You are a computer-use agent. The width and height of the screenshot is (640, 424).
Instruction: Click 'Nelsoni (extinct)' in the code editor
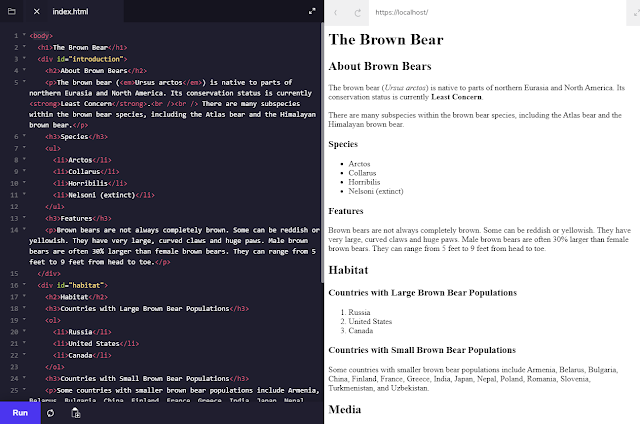coord(102,195)
